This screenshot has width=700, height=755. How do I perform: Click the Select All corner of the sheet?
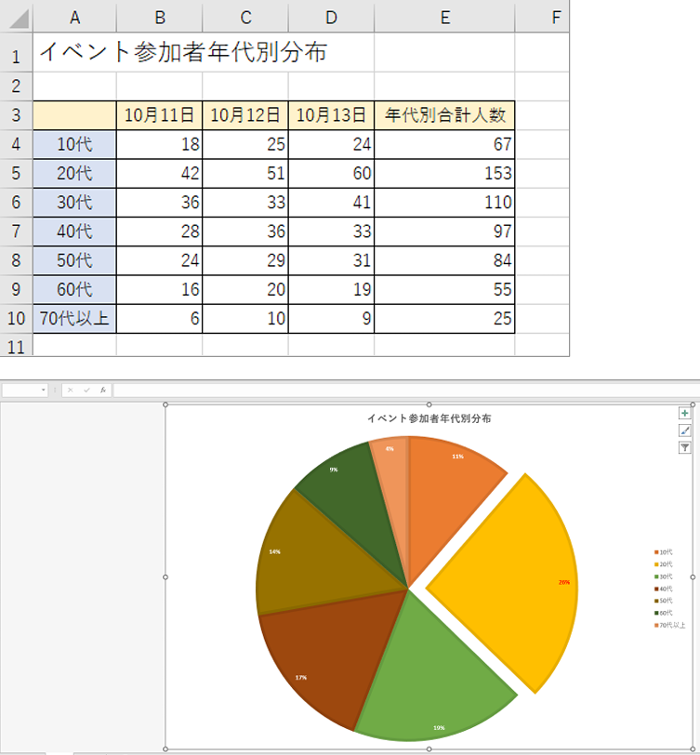(16, 16)
